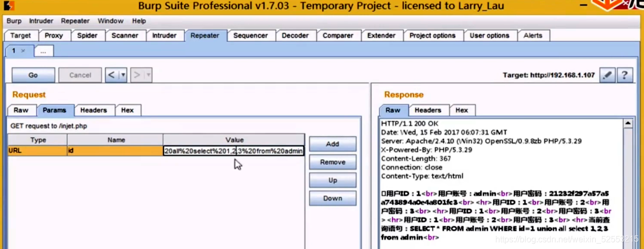The height and width of the screenshot is (249, 644).
Task: Click GET request to /injet.php label
Action: (49, 126)
